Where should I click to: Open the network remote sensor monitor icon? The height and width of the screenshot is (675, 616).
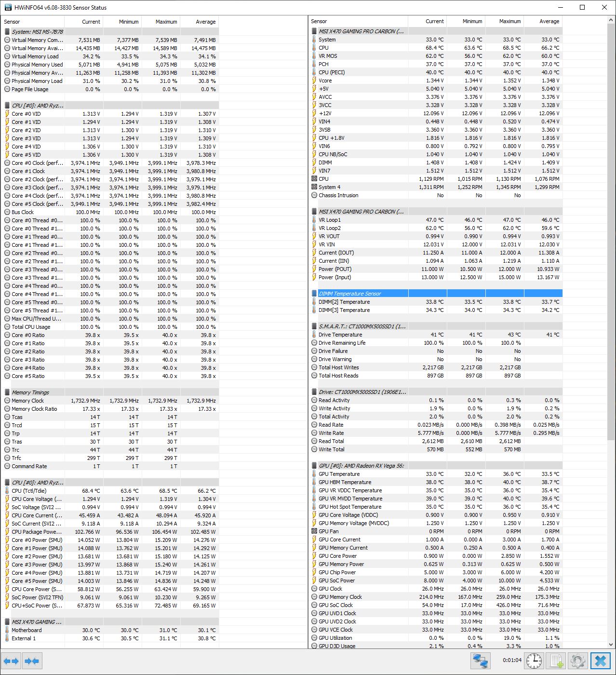coord(480,661)
